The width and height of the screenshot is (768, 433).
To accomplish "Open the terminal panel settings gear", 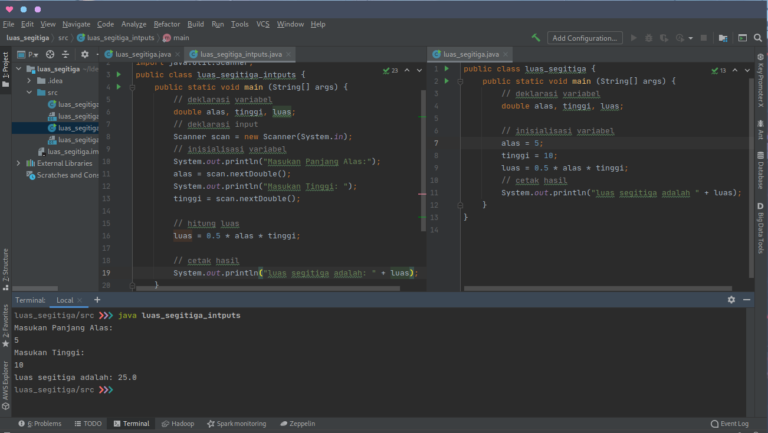I will pyautogui.click(x=731, y=299).
